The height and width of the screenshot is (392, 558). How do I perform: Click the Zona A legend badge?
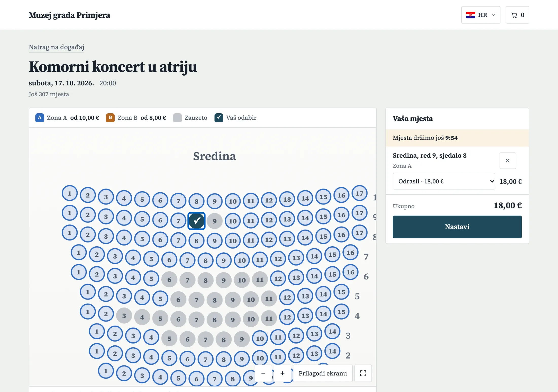point(40,118)
